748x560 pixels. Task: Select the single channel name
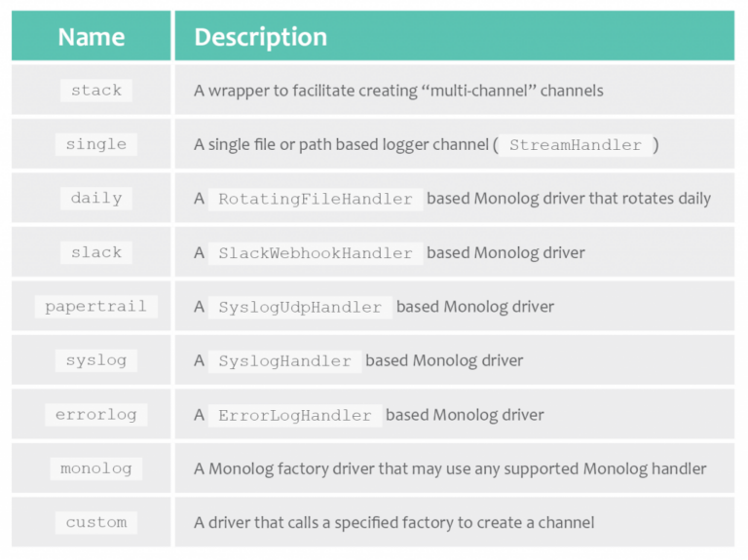click(x=96, y=144)
